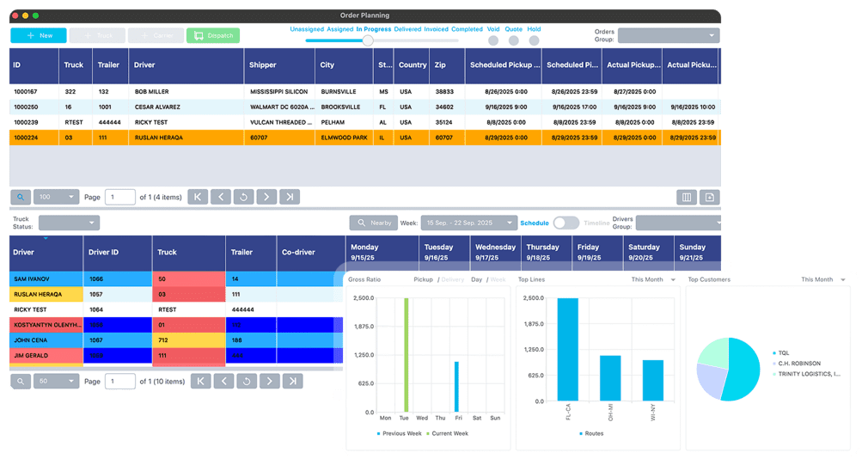Click the refresh icon in orders pagination
The width and height of the screenshot is (868, 465).
coord(244,197)
